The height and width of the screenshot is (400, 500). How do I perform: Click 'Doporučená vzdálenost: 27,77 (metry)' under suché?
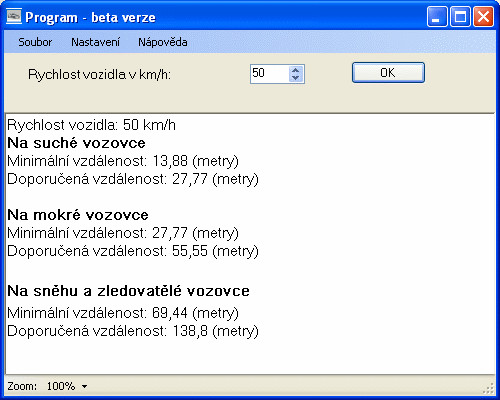point(133,179)
